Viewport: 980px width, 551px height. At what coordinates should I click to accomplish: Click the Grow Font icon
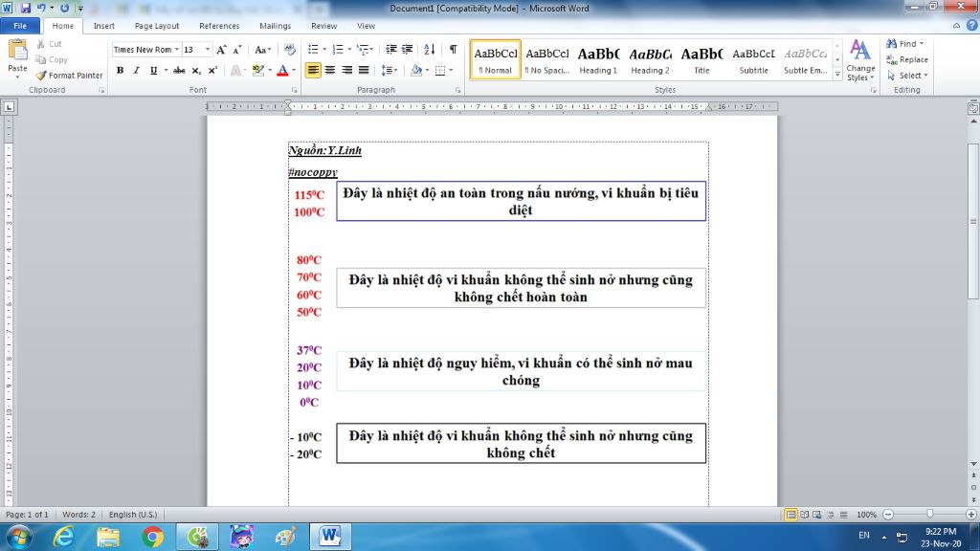pos(221,50)
